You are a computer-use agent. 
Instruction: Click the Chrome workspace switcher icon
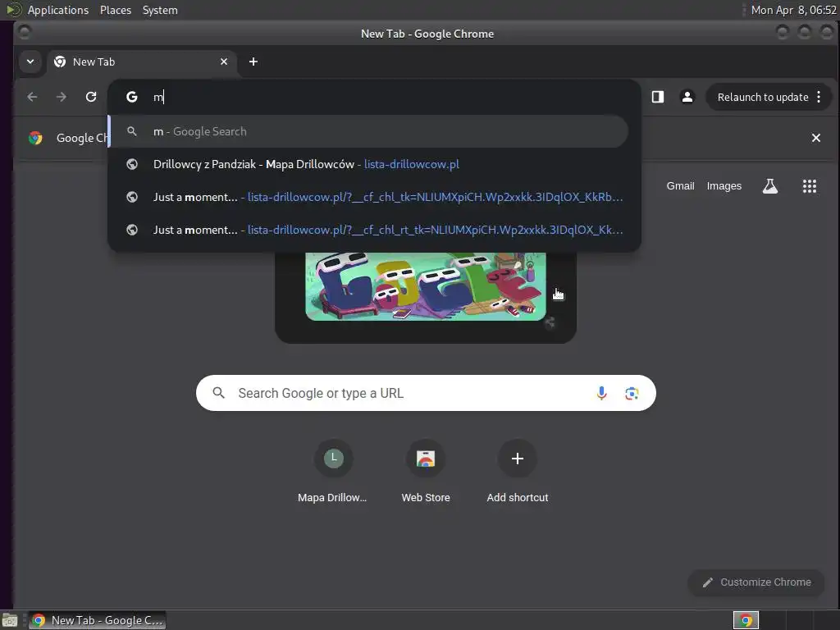pos(746,620)
